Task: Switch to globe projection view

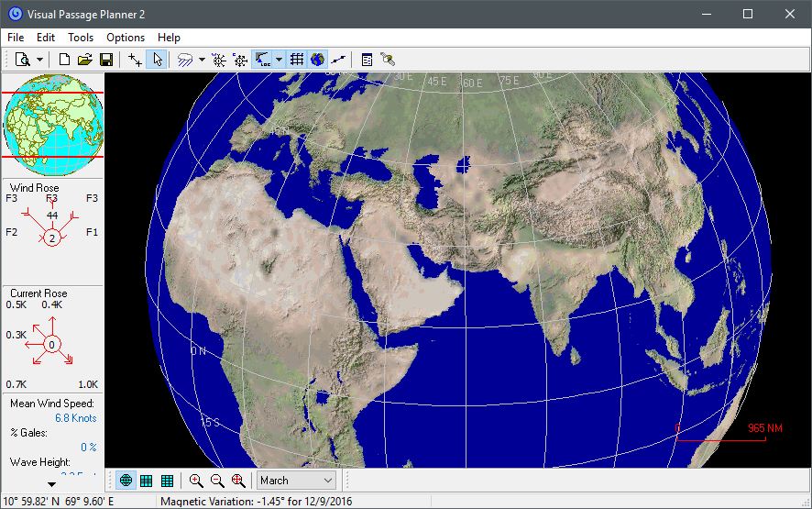Action: [126, 481]
